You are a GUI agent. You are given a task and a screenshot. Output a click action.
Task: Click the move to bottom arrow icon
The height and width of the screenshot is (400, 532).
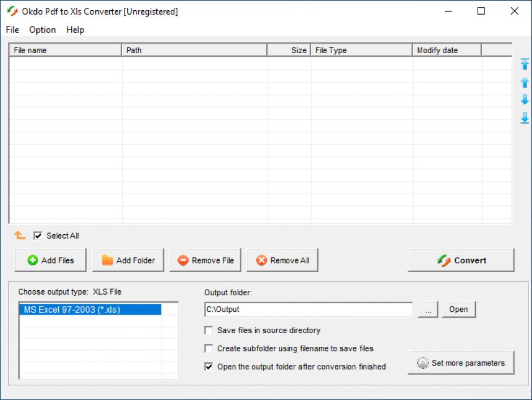[x=525, y=118]
